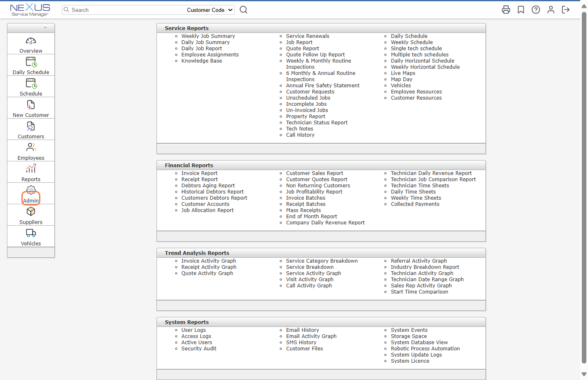Open the Daily Schedule sidebar icon
This screenshot has width=588, height=380.
31,62
